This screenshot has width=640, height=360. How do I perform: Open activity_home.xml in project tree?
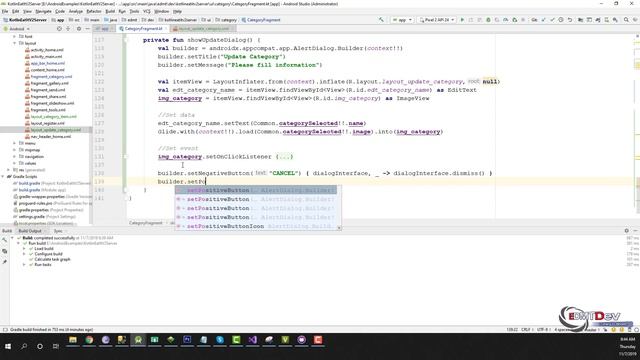point(44,50)
